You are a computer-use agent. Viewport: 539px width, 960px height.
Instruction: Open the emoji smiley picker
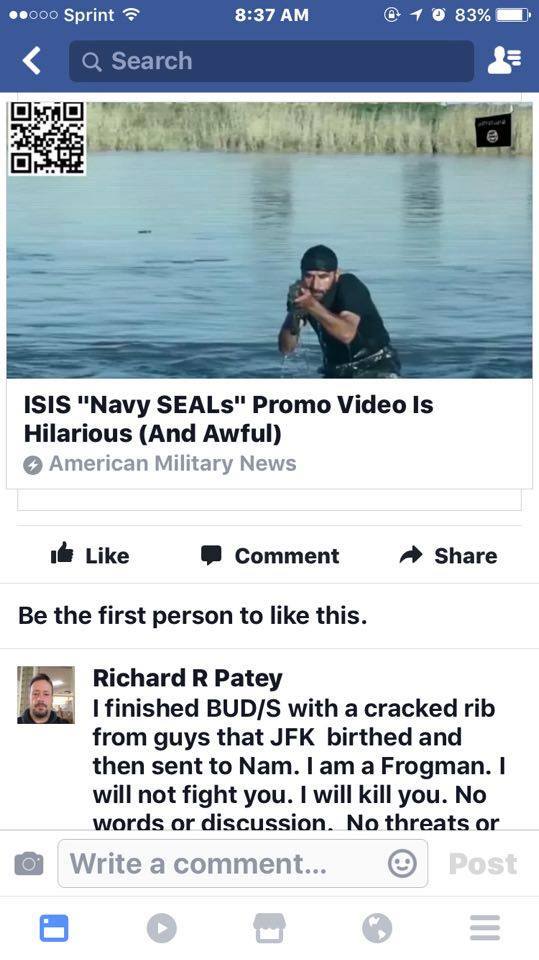(402, 863)
